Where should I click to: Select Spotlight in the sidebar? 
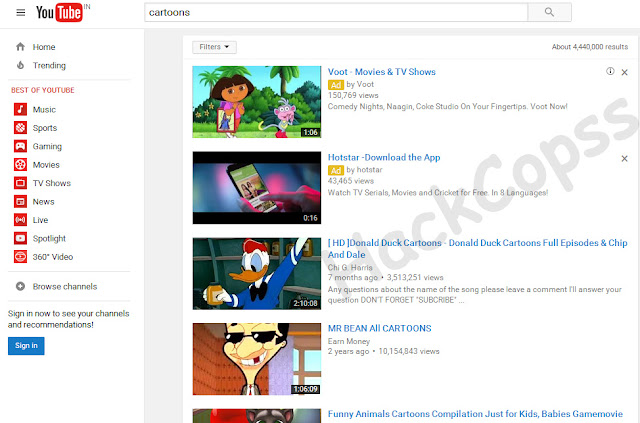click(x=49, y=238)
